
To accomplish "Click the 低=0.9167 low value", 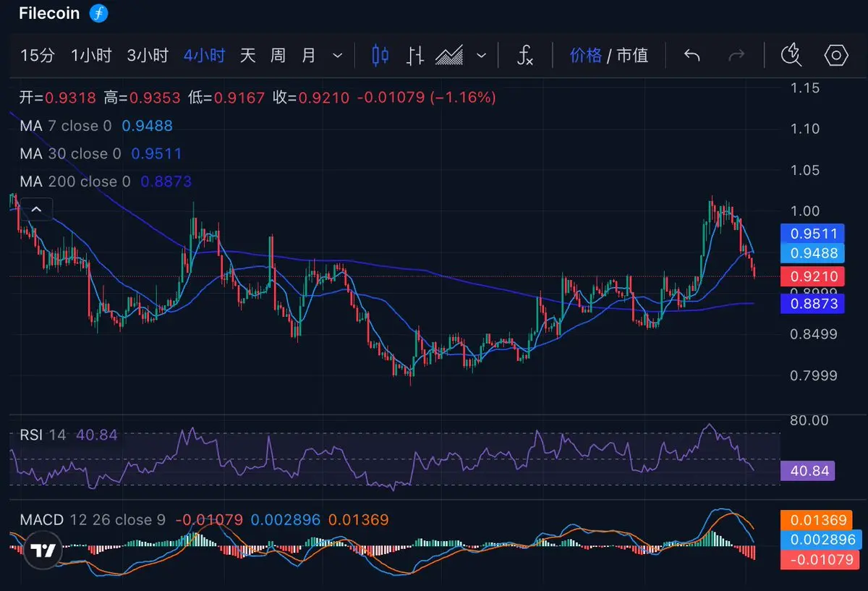I will click(x=226, y=97).
